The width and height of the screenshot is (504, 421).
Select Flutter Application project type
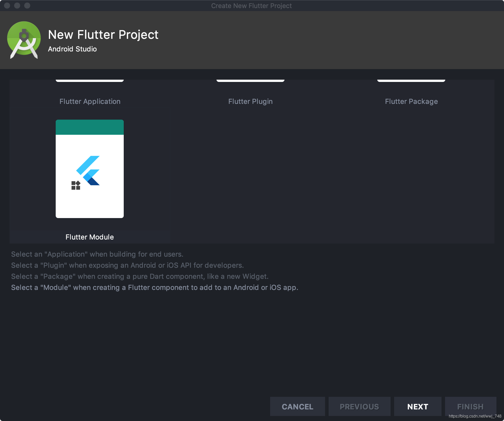click(89, 101)
